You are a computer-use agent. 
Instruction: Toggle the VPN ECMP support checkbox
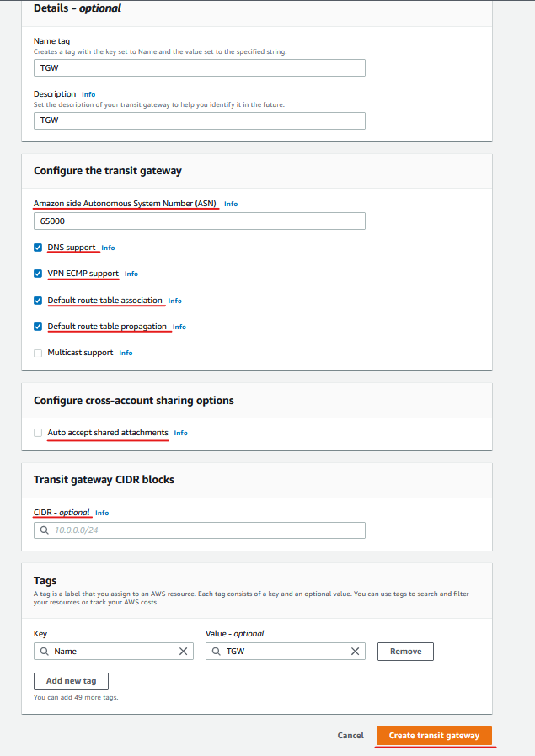point(38,274)
